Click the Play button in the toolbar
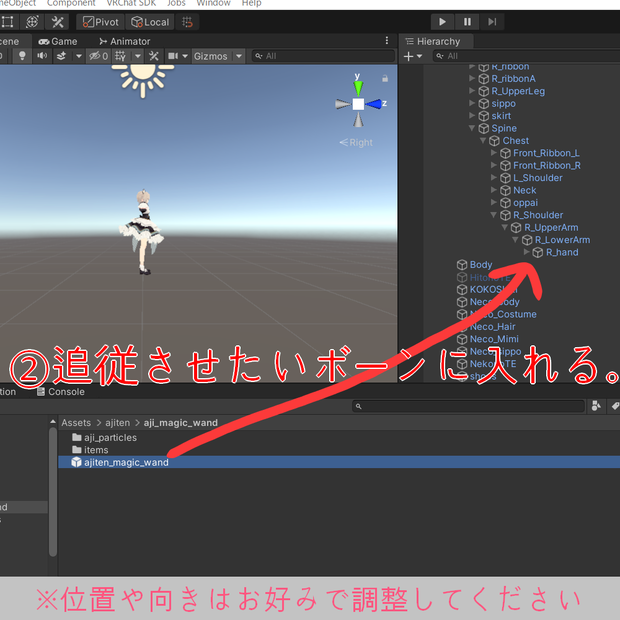Image resolution: width=620 pixels, height=620 pixels. pyautogui.click(x=442, y=22)
